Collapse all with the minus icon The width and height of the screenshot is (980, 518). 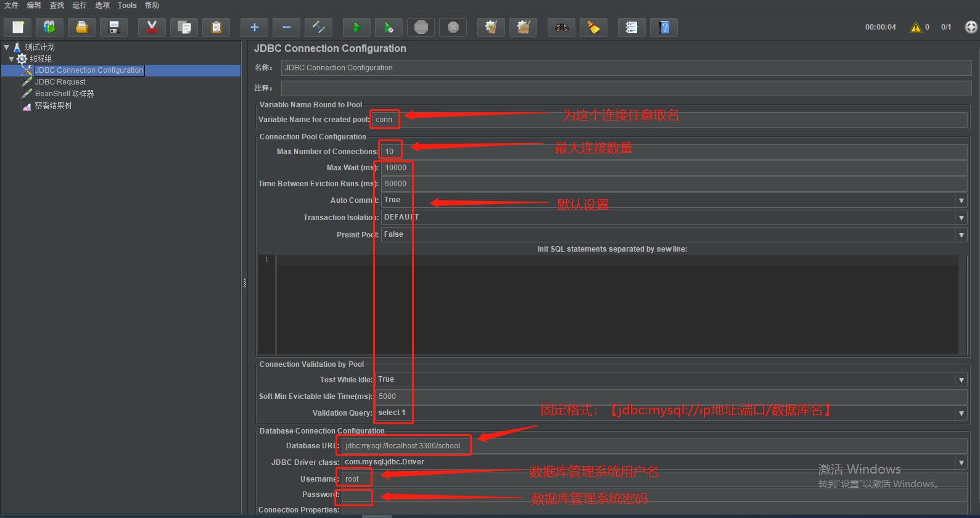pyautogui.click(x=286, y=27)
